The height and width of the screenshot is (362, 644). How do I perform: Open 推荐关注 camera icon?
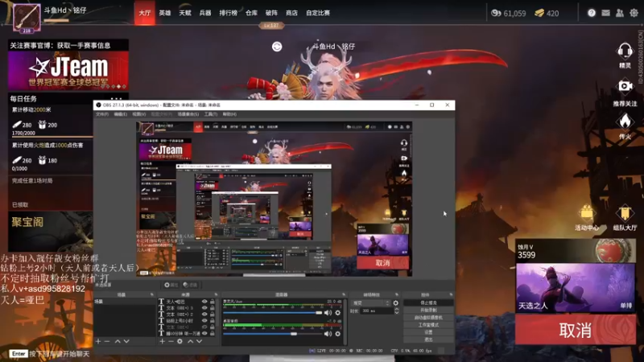[625, 86]
